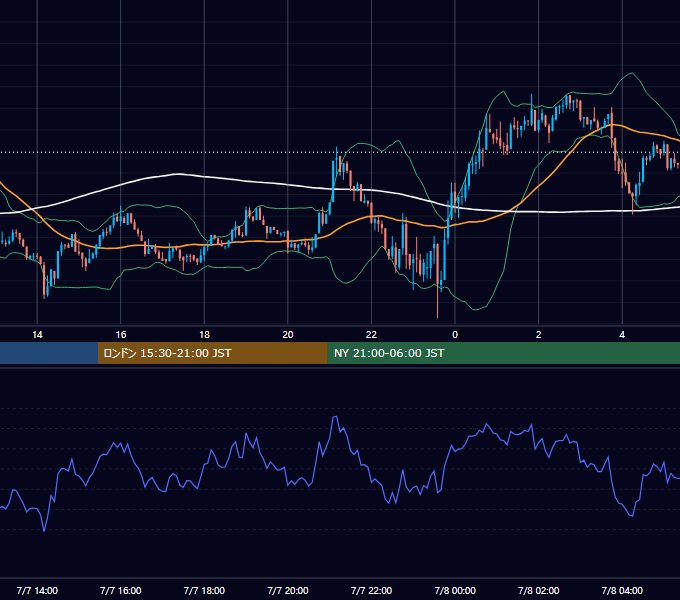680x600 pixels.
Task: Click the "18" hour label on price chart axis
Action: (x=204, y=334)
